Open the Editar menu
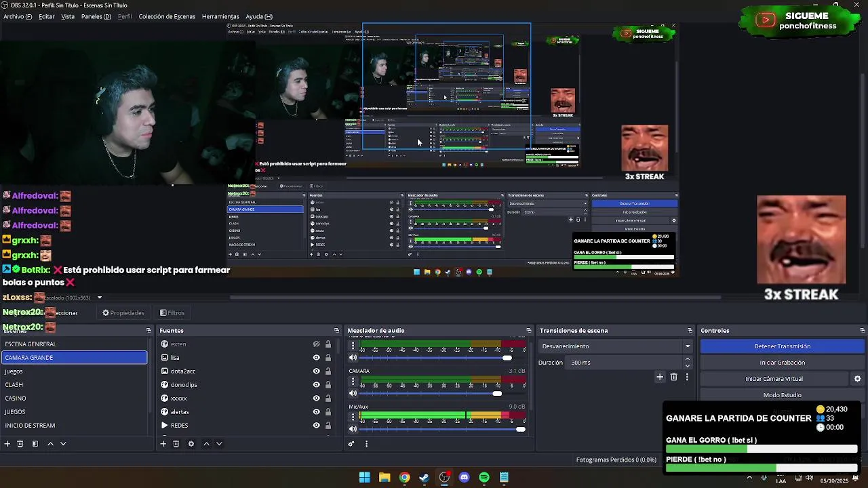The height and width of the screenshot is (488, 868). (x=47, y=16)
